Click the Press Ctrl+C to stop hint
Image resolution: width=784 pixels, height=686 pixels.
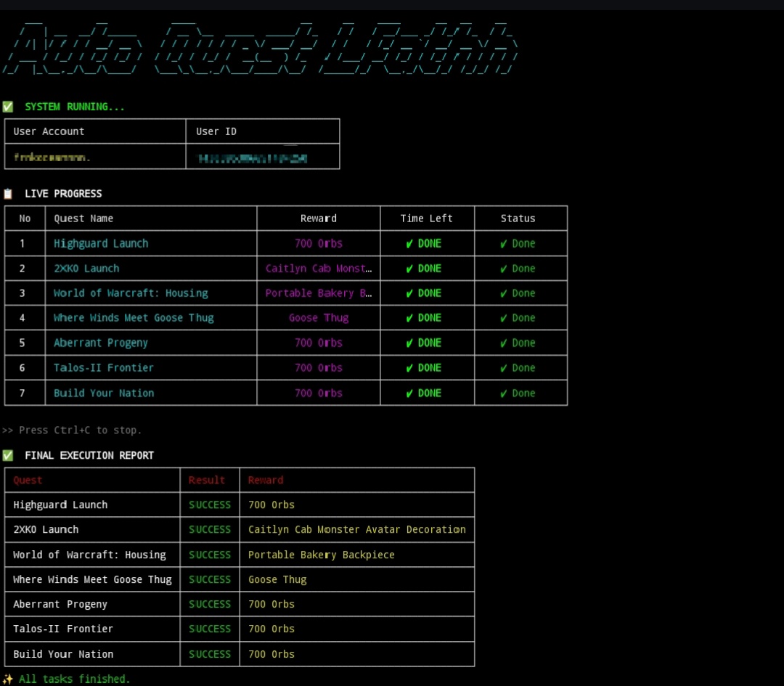coord(72,430)
